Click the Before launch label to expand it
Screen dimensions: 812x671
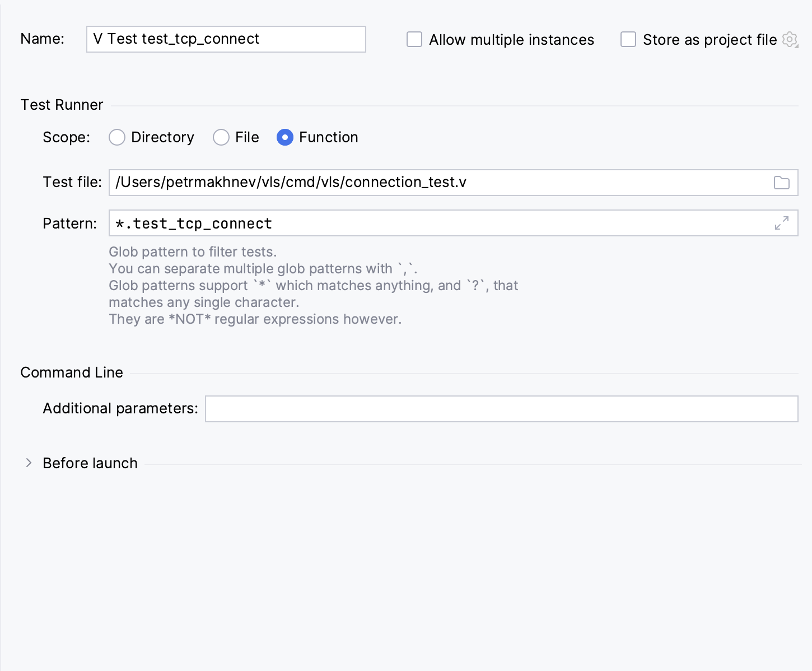90,463
